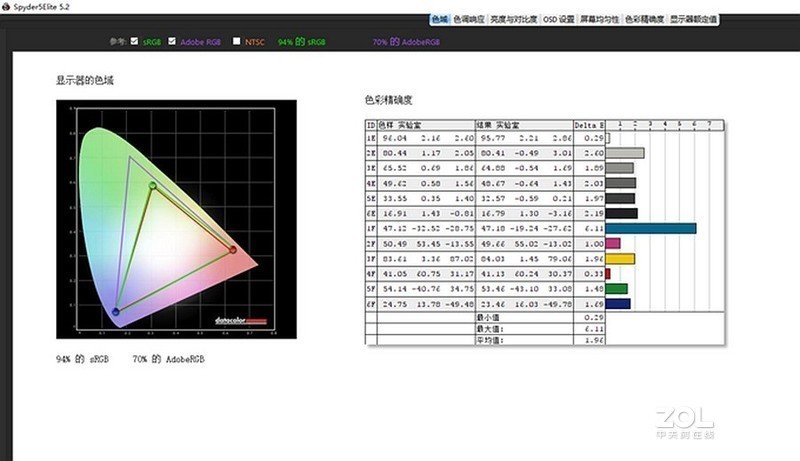Select row ID 3E in the table
The image size is (800, 461).
click(x=371, y=168)
